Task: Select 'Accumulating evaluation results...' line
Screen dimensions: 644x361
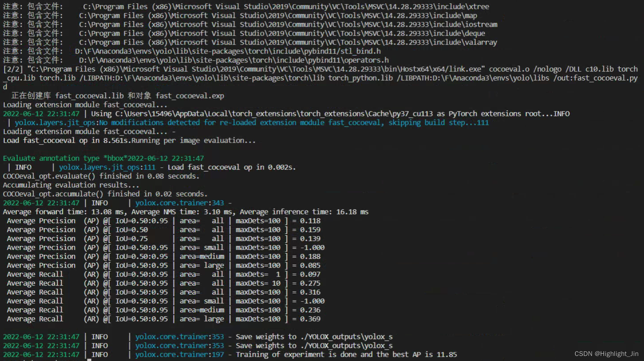Action: tap(71, 185)
